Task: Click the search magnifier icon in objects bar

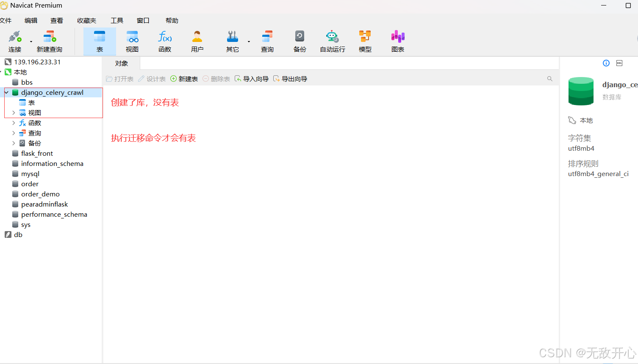Action: [550, 79]
